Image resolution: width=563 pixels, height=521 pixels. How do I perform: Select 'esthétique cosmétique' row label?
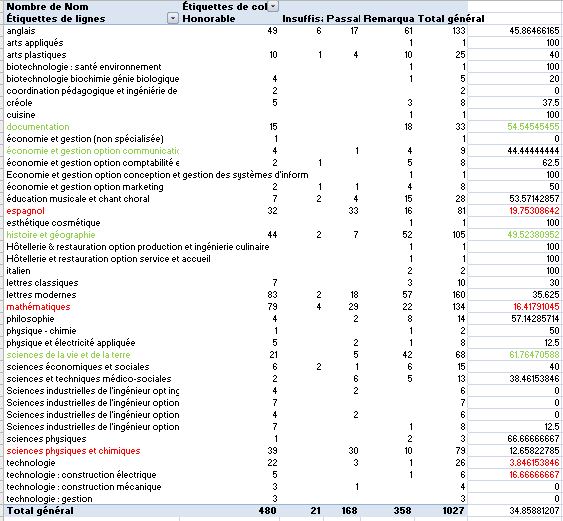click(53, 223)
